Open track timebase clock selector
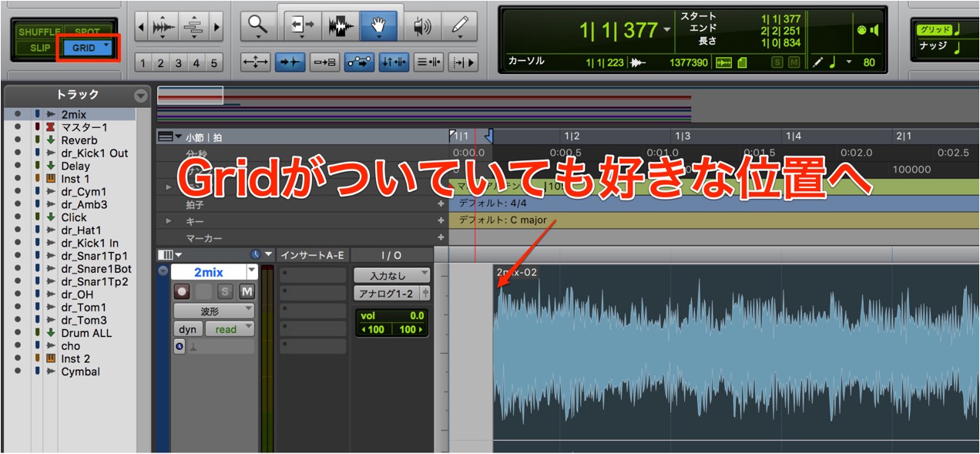The width and height of the screenshot is (980, 454). tap(257, 254)
